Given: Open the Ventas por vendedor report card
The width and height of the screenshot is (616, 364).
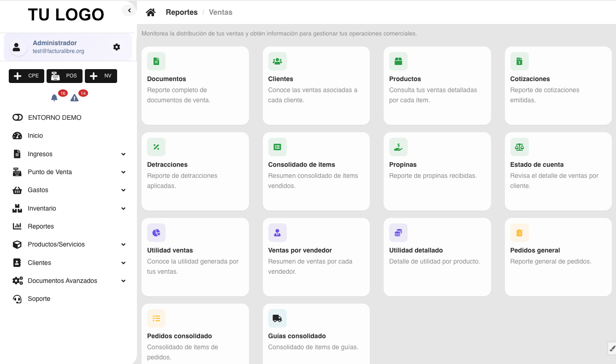Looking at the screenshot, I should coord(316,257).
